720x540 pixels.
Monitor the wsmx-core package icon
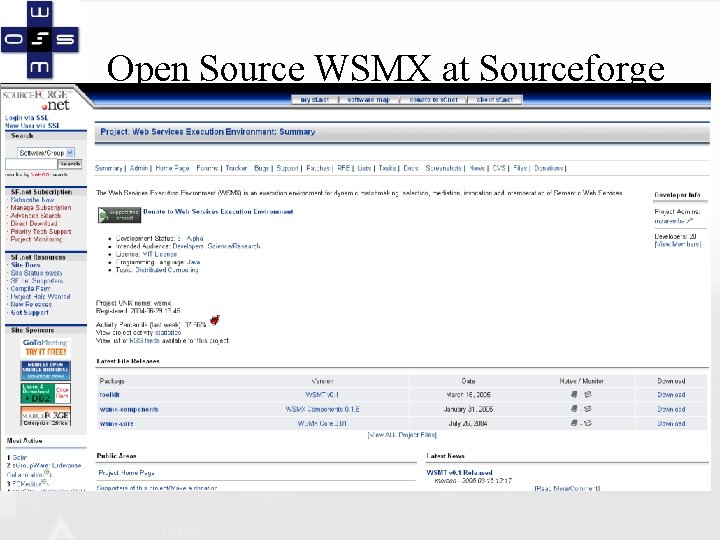(x=587, y=423)
